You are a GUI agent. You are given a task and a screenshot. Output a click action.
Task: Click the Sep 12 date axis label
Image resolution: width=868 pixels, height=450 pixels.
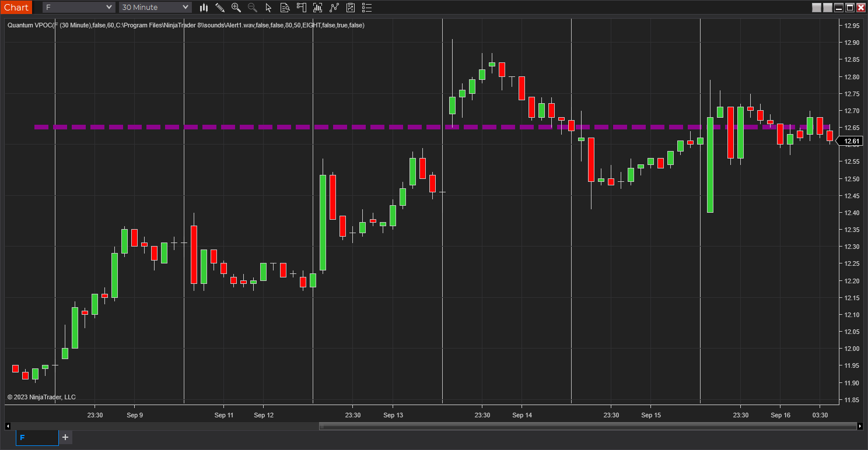click(x=264, y=415)
